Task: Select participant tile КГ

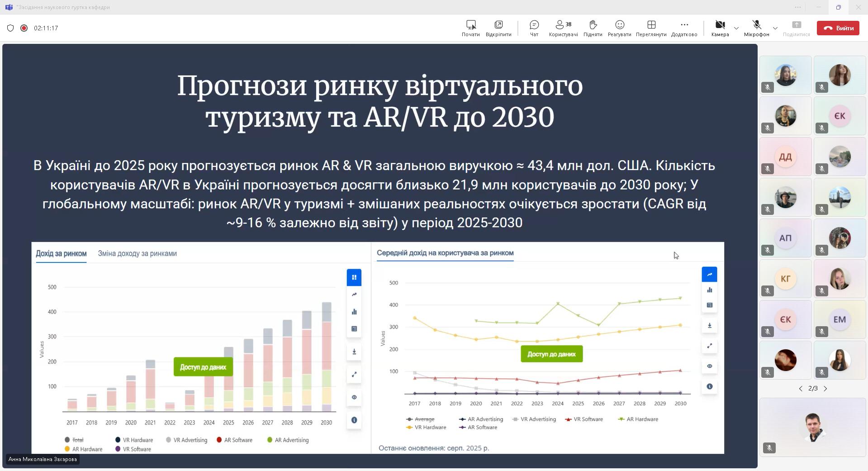Action: point(786,279)
